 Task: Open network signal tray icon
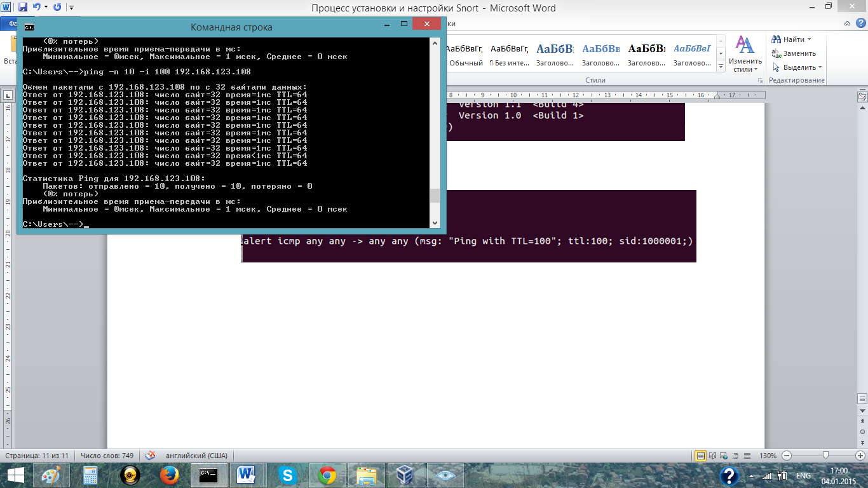coord(767,475)
